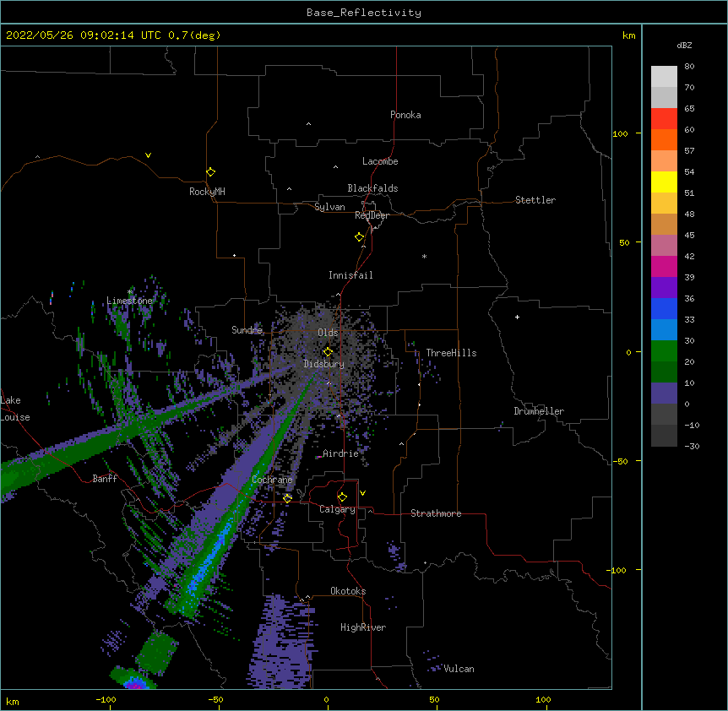This screenshot has height=711, width=728.
Task: Click the yellow diamond marker below Cochrane
Action: (x=287, y=498)
